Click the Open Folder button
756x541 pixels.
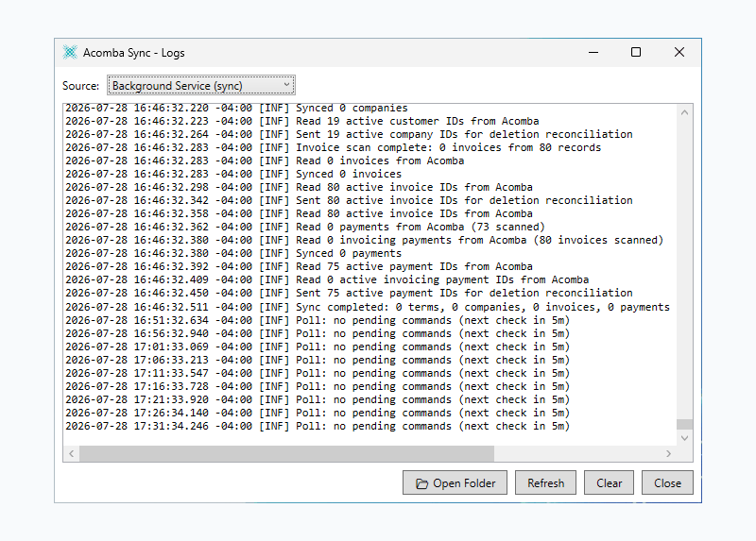pyautogui.click(x=455, y=482)
